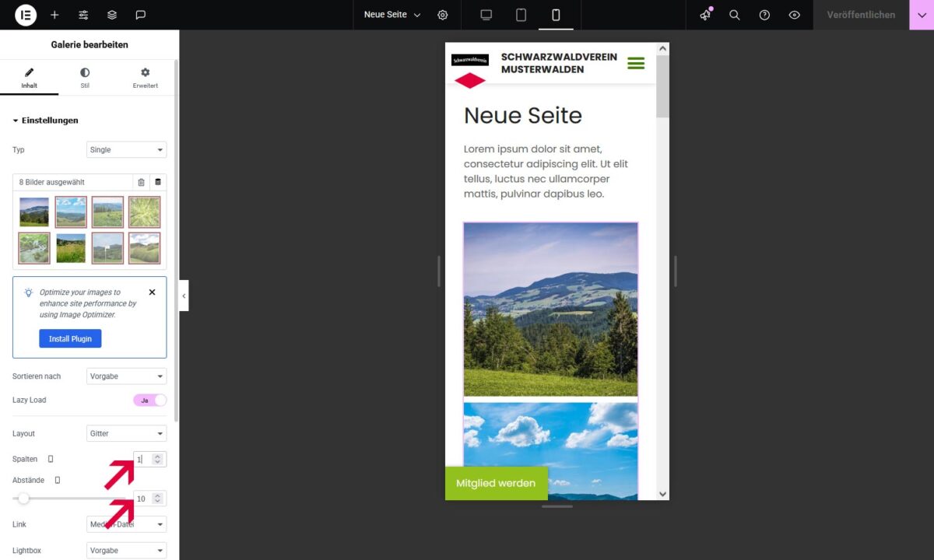Viewport: 934px width, 560px height.
Task: Switch to the Erweitert tab
Action: pyautogui.click(x=145, y=78)
